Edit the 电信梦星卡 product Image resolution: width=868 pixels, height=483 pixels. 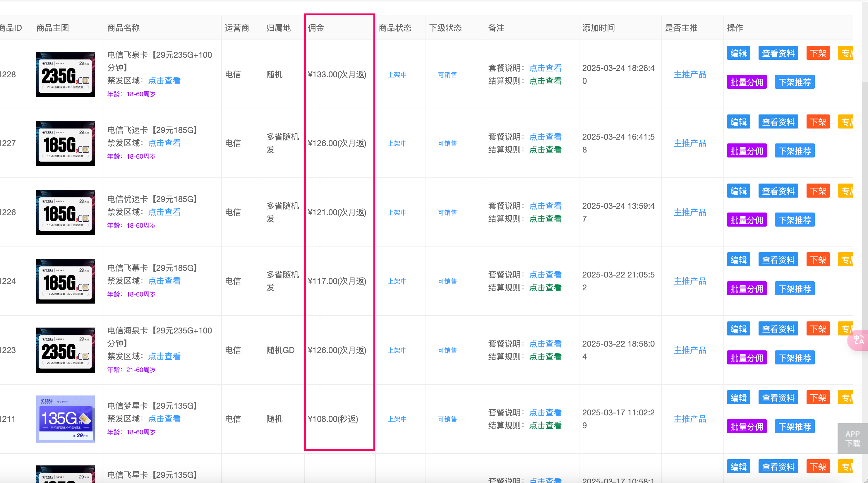[738, 398]
